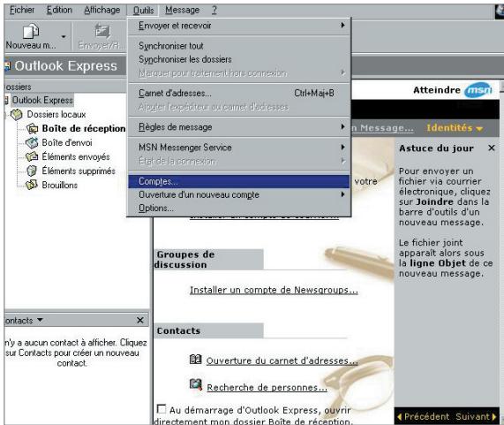Click the Envoyer/Recevoir toolbar icon

(102, 32)
